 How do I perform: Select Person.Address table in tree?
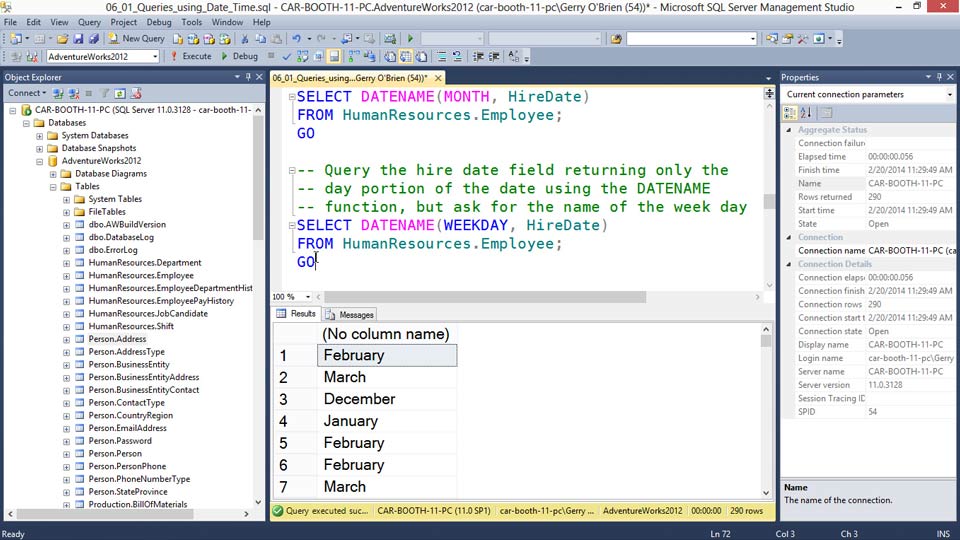pos(117,339)
